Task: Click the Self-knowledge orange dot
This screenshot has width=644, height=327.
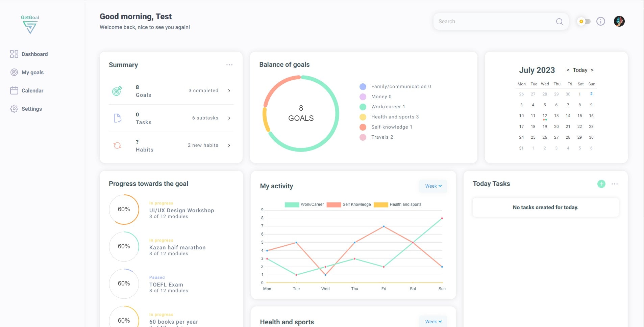Action: [x=363, y=127]
